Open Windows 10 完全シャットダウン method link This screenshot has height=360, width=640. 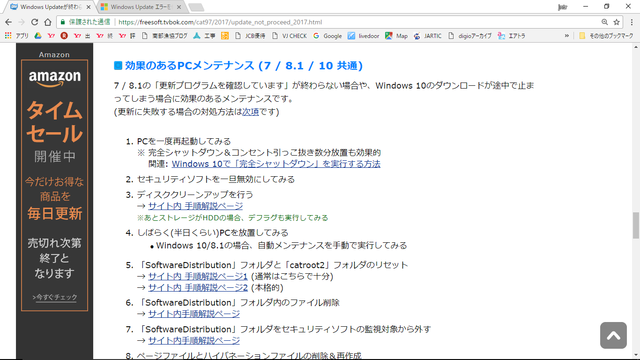pos(276,164)
